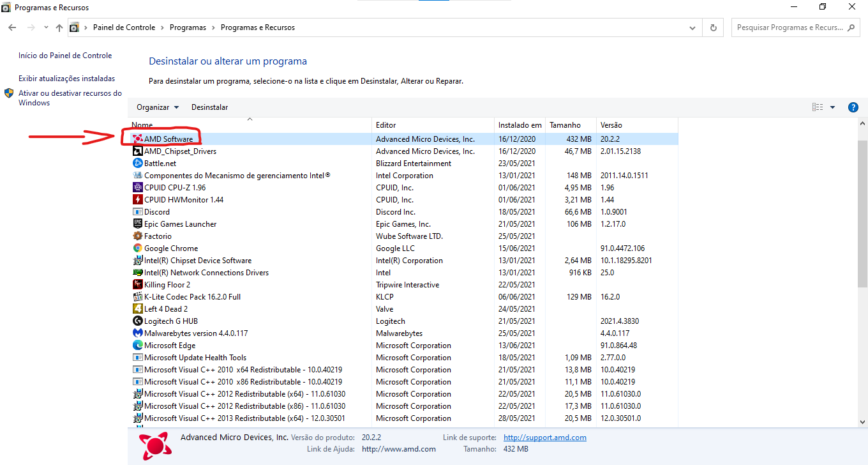
Task: Sort by Instalado em column header
Action: (520, 125)
